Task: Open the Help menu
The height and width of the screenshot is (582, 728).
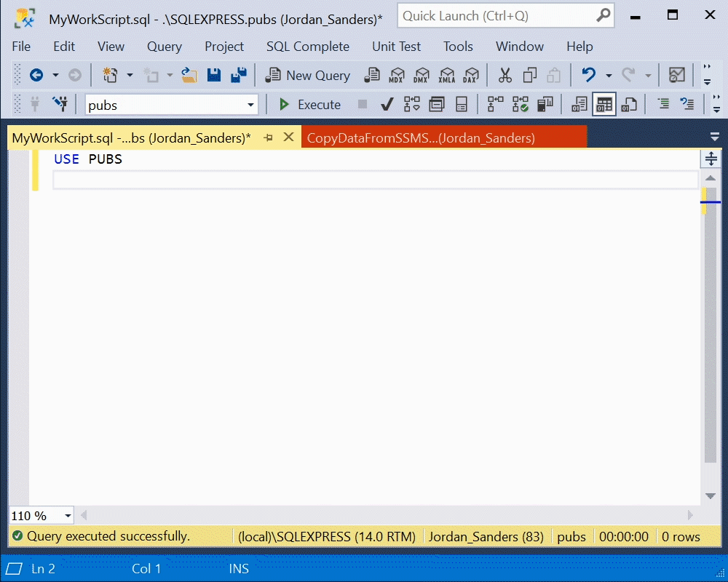Action: 579,47
